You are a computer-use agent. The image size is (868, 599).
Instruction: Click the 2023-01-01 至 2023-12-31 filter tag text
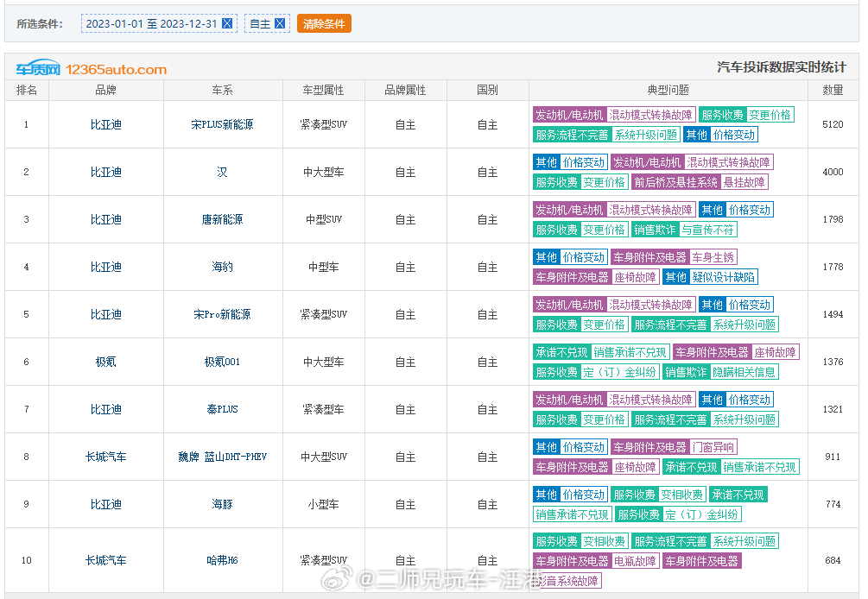click(152, 24)
